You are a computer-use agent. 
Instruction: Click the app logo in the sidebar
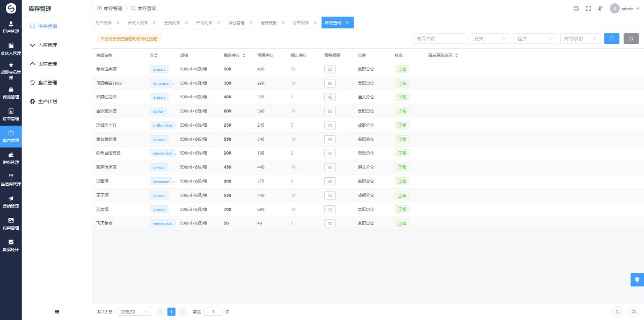click(x=11, y=8)
